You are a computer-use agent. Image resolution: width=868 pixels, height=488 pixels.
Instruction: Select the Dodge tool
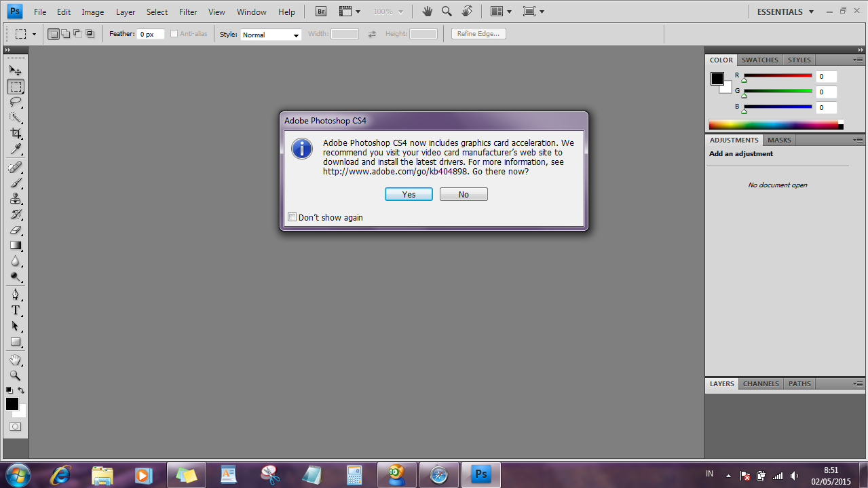15,277
